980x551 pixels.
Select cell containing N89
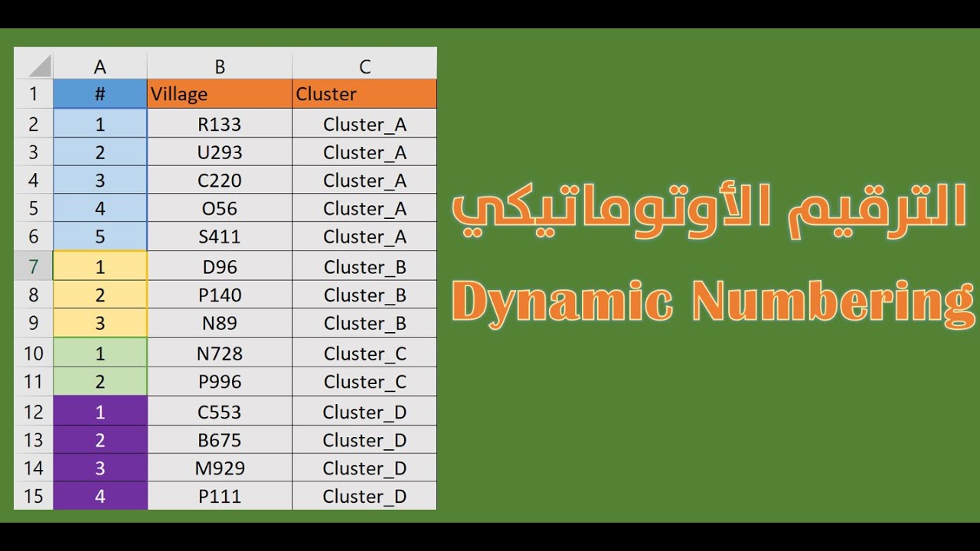(220, 323)
